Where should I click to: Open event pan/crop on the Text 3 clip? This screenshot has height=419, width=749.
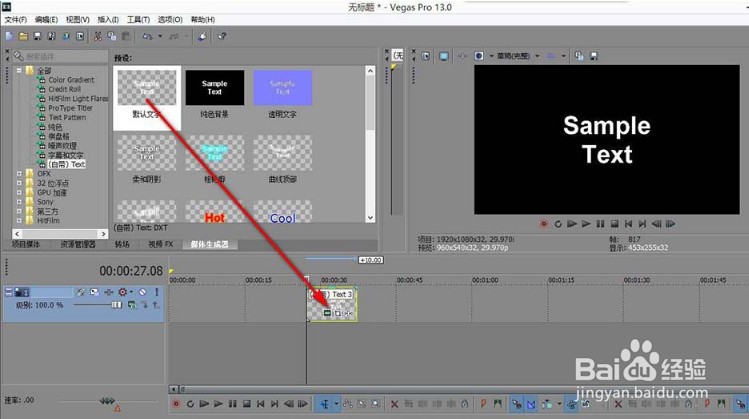click(338, 313)
